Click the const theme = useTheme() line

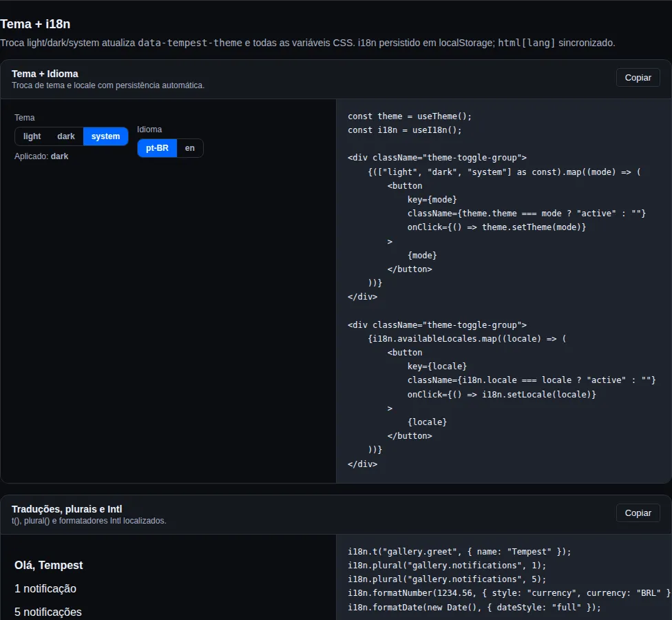409,116
